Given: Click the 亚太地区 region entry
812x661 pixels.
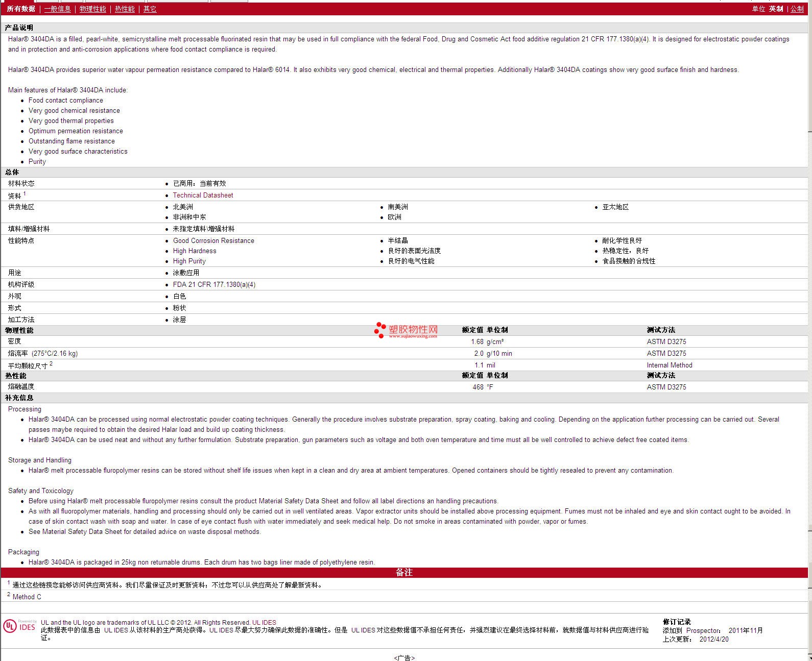Looking at the screenshot, I should click(615, 207).
